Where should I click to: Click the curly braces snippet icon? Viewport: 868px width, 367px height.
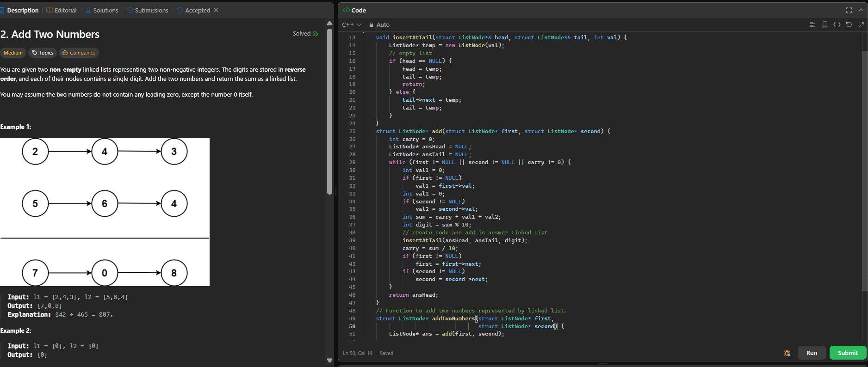pyautogui.click(x=837, y=24)
